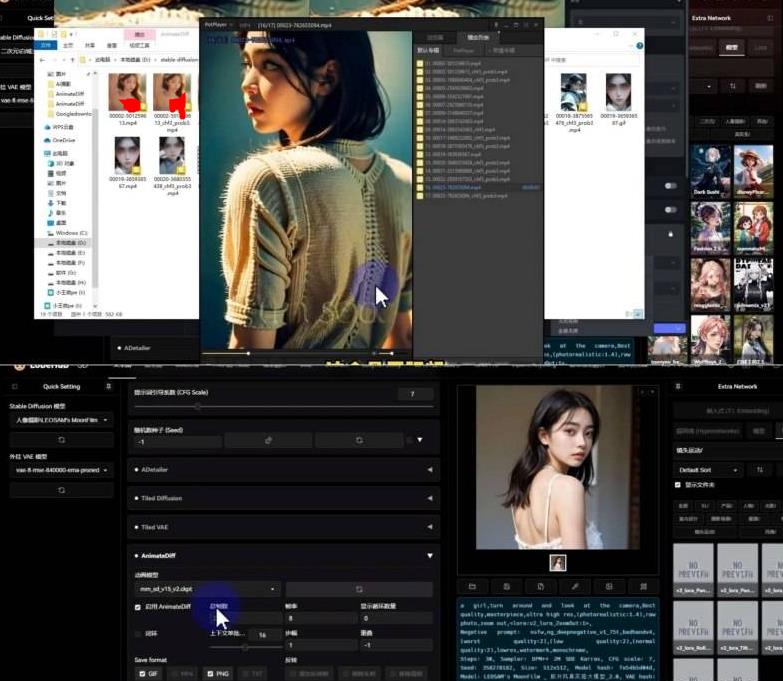Open the mm_sd_v15_v2.ckpt motion module dropdown
Screen dimensions: 783x681
(207, 589)
